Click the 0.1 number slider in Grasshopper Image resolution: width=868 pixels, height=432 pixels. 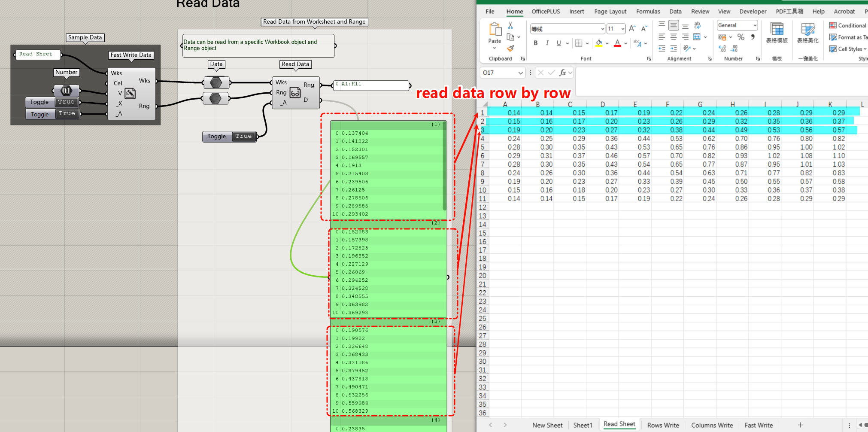pos(66,91)
